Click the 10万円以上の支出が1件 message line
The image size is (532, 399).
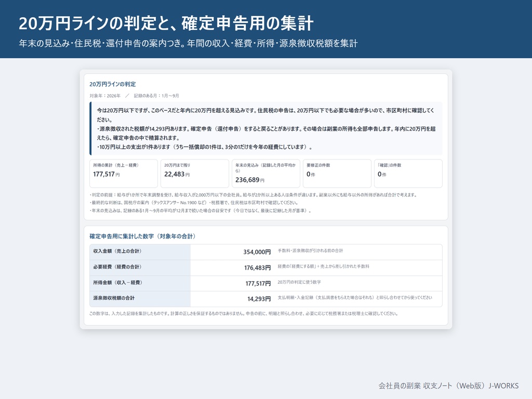205,147
